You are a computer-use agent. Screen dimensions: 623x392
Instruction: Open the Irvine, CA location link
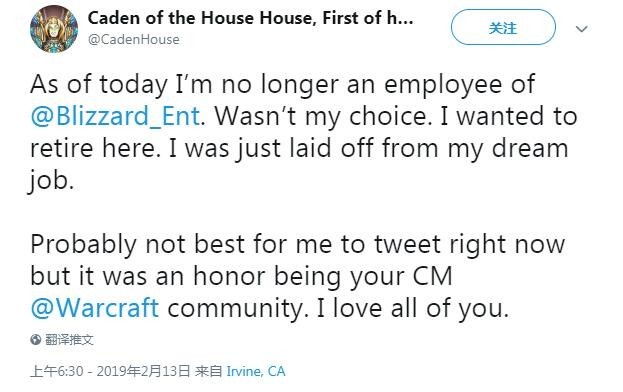pyautogui.click(x=256, y=371)
